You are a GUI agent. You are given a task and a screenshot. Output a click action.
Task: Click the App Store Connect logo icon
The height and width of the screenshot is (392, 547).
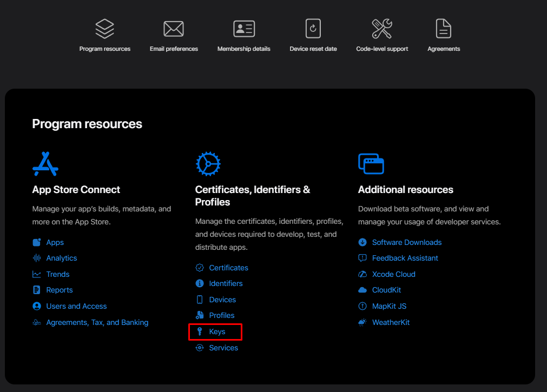(45, 164)
